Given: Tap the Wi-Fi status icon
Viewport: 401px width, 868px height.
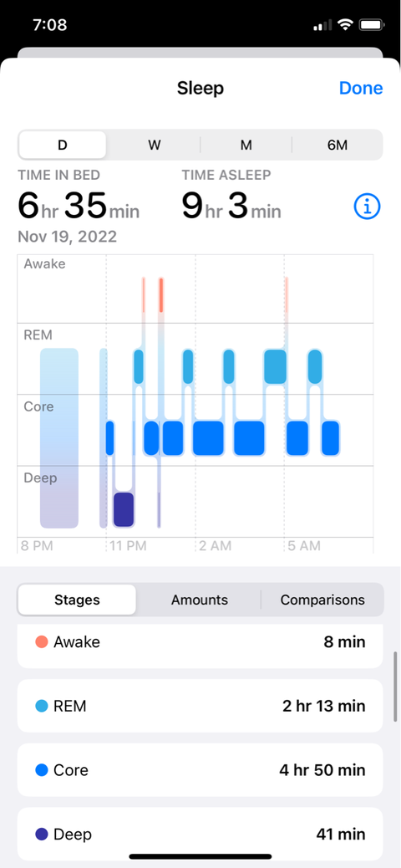Looking at the screenshot, I should point(347,25).
